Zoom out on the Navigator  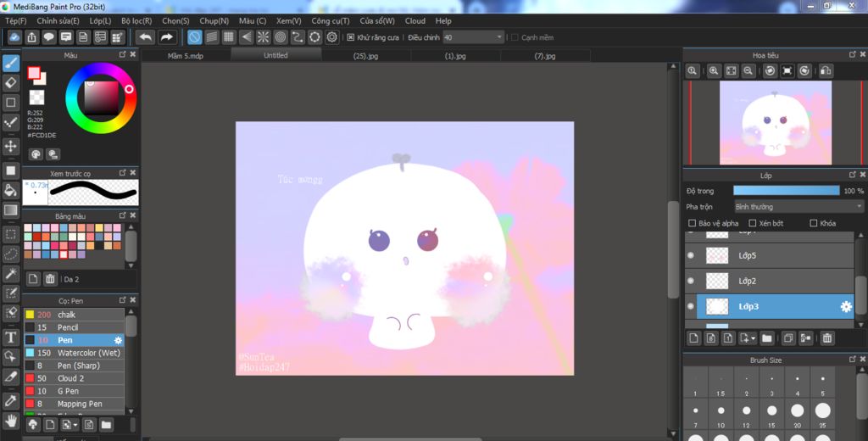point(748,71)
